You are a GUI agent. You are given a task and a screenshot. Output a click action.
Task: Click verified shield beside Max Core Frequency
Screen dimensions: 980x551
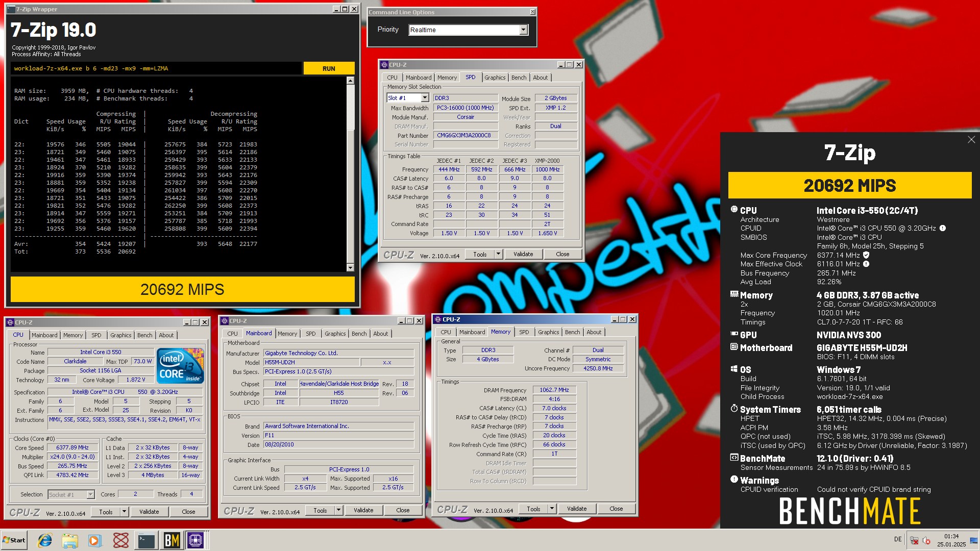coord(866,255)
